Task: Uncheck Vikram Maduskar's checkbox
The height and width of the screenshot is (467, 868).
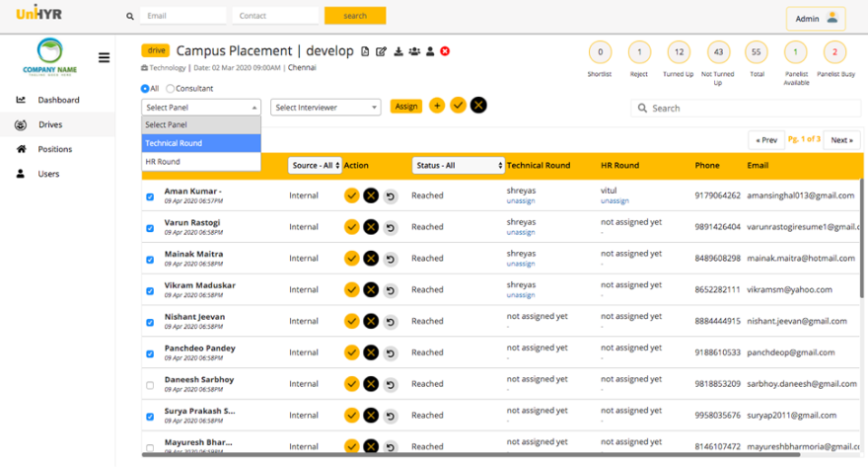Action: [x=150, y=291]
